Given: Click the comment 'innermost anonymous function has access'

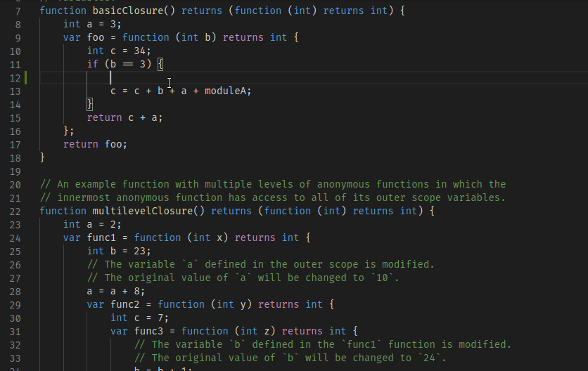Looking at the screenshot, I should point(273,197).
